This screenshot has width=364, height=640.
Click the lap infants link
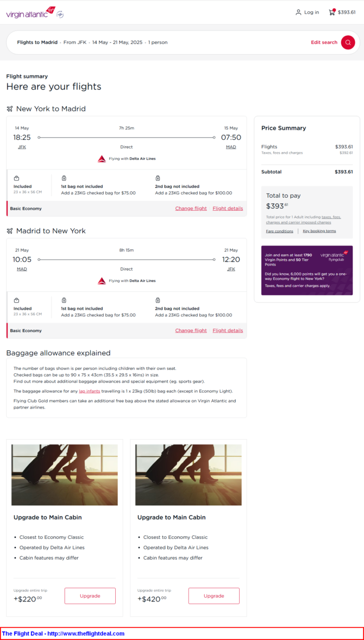coord(90,391)
